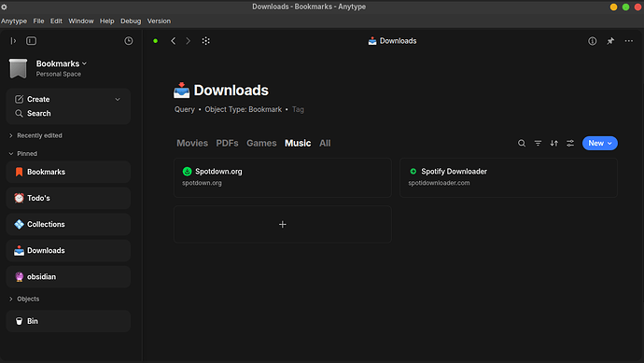Pin this object using the pin icon
644x363 pixels.
coord(610,41)
